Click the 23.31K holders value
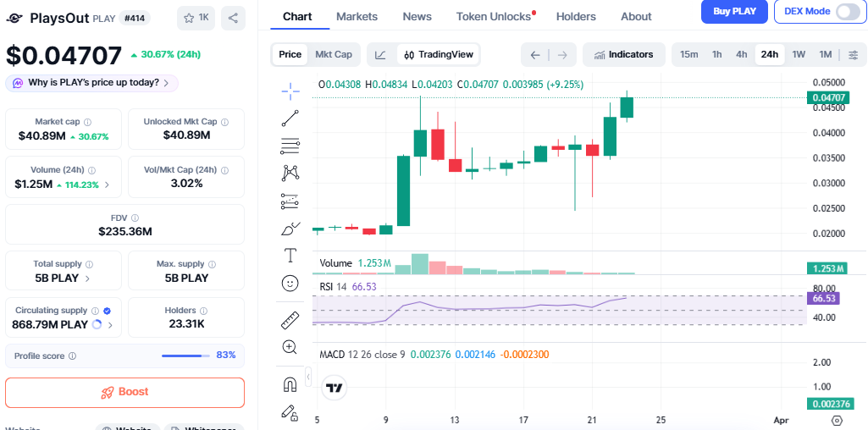This screenshot has width=868, height=430. point(186,324)
